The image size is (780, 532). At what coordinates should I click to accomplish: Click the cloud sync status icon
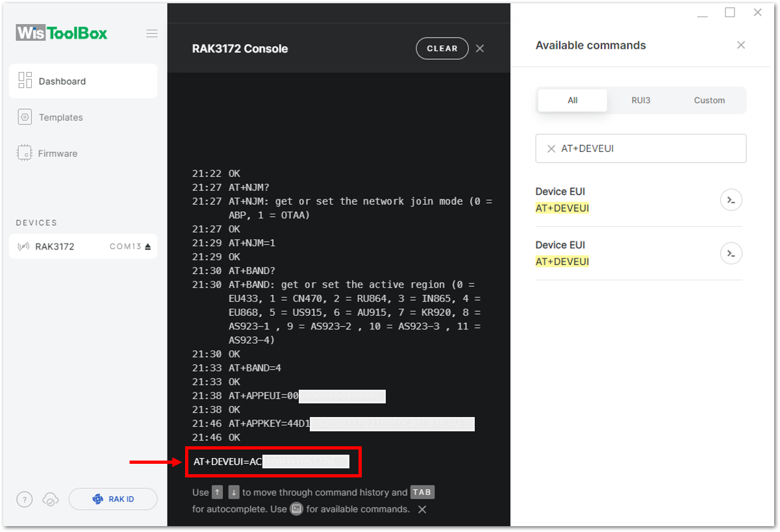coord(50,500)
